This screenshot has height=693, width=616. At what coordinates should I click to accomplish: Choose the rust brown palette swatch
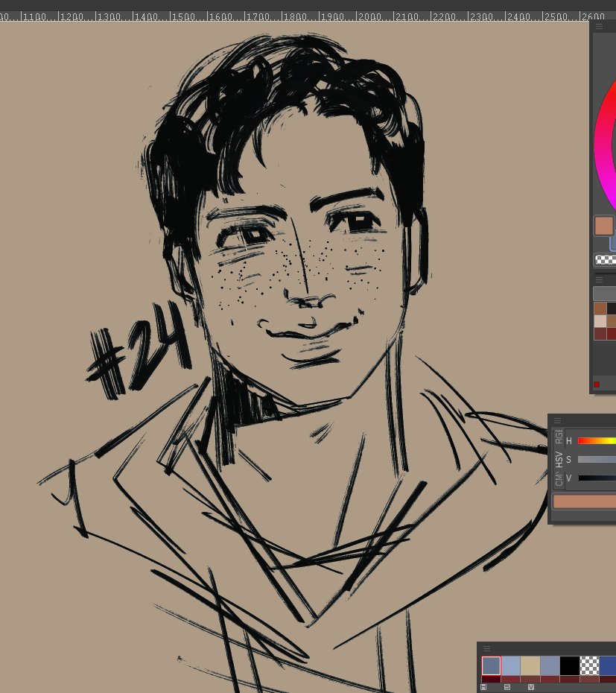click(600, 308)
